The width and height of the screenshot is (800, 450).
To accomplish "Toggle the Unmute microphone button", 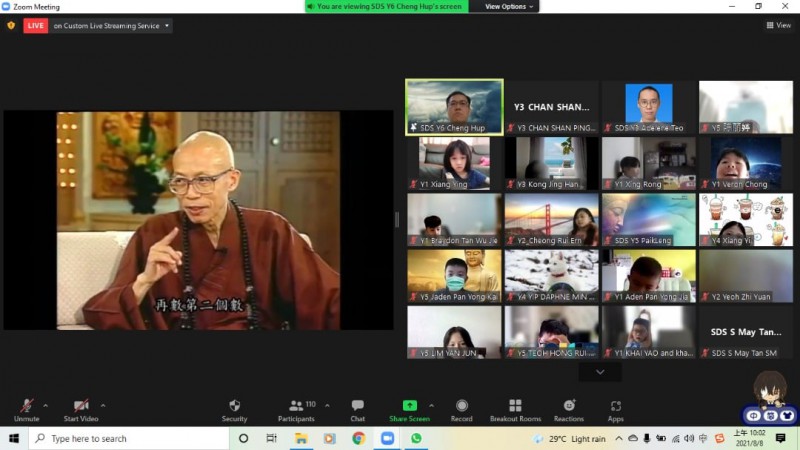I will pos(26,406).
